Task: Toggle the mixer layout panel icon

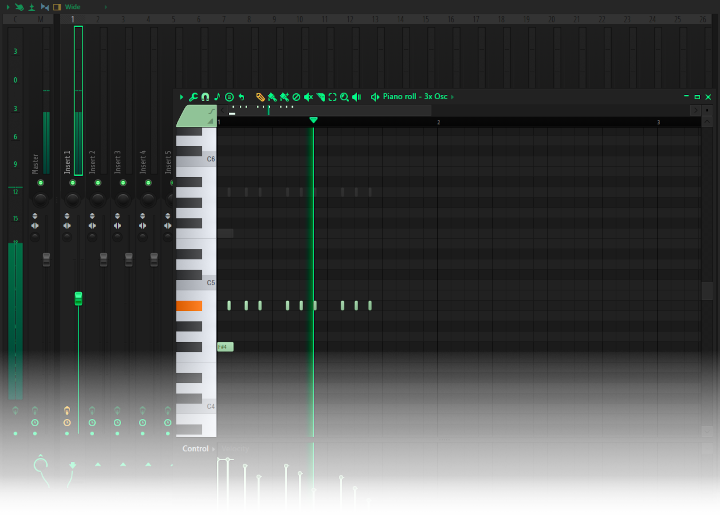Action: point(57,7)
